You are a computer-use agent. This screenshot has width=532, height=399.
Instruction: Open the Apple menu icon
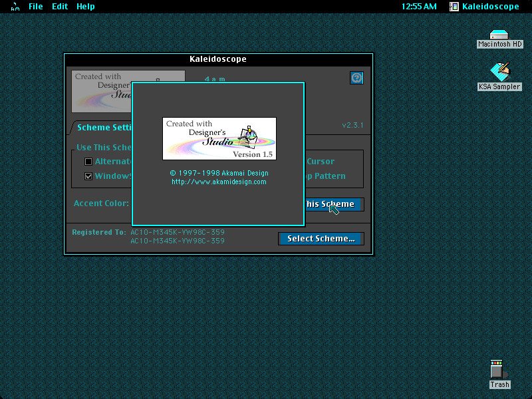[x=15, y=7]
